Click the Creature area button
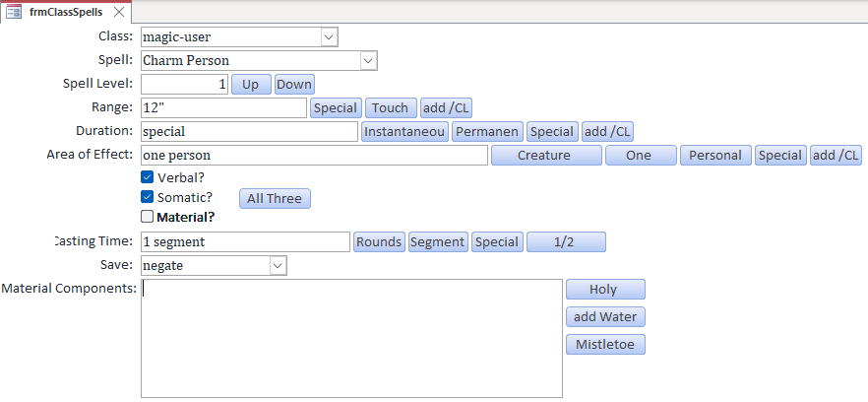 click(x=545, y=156)
